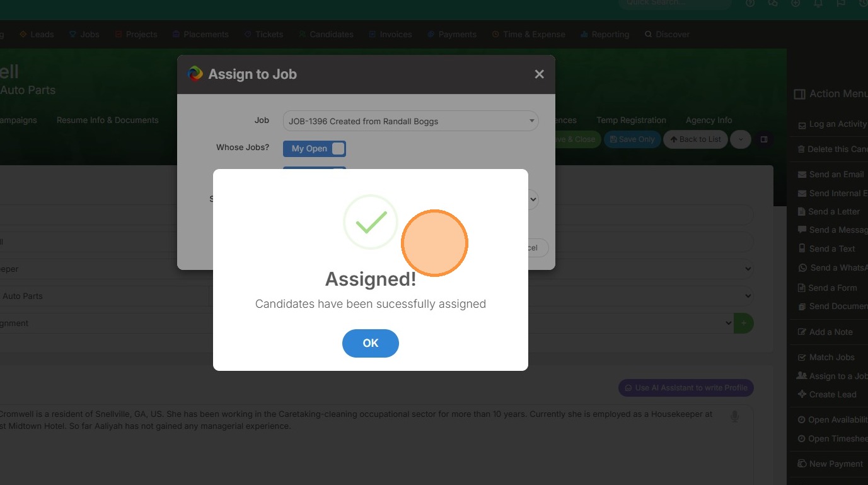Click the Save Only button

pos(632,139)
